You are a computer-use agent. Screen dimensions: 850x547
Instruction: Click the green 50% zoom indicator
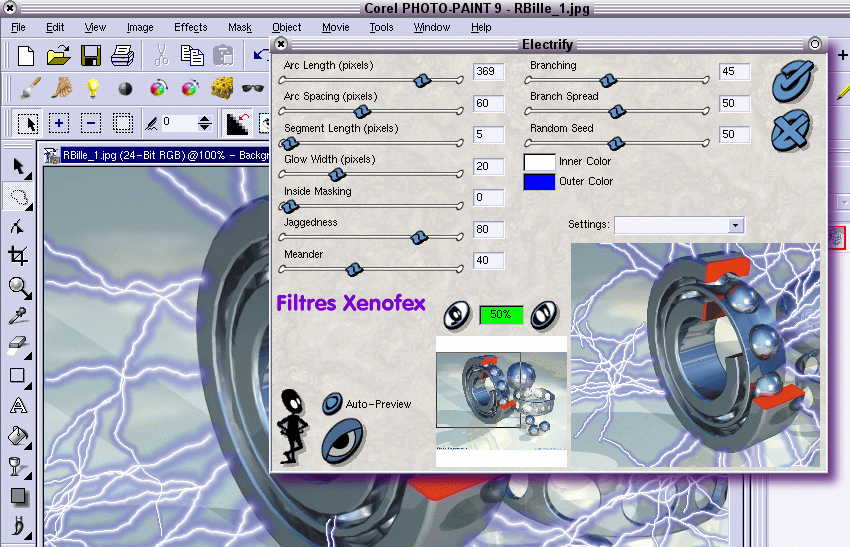tap(501, 314)
